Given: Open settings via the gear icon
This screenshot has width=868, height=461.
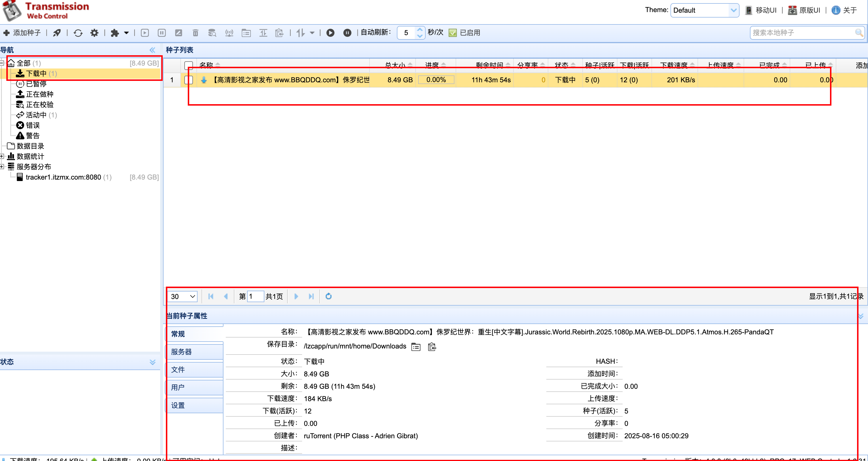Looking at the screenshot, I should coord(94,33).
